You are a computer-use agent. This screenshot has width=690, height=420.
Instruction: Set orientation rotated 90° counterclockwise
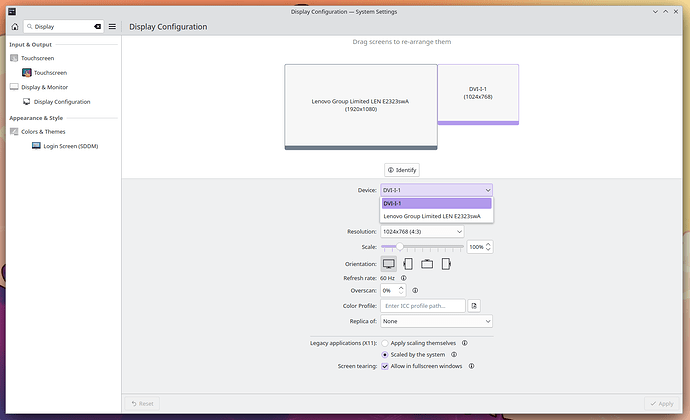[x=408, y=264]
